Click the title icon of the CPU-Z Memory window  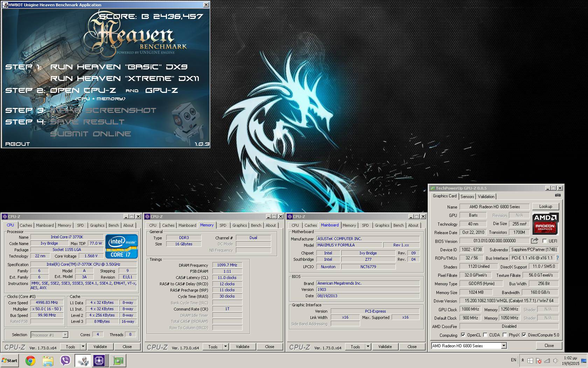coord(147,217)
